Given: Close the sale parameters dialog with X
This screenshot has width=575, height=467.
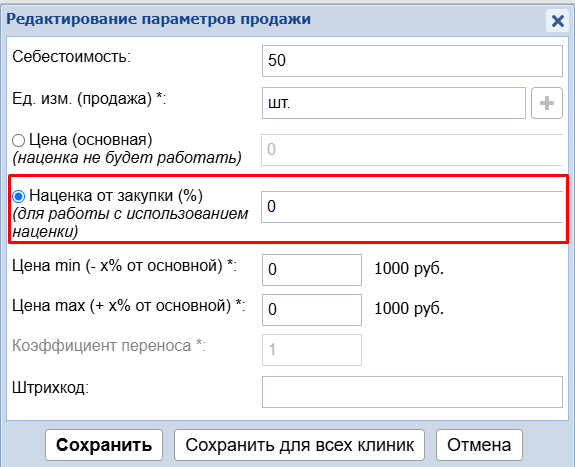Looking at the screenshot, I should [x=557, y=21].
